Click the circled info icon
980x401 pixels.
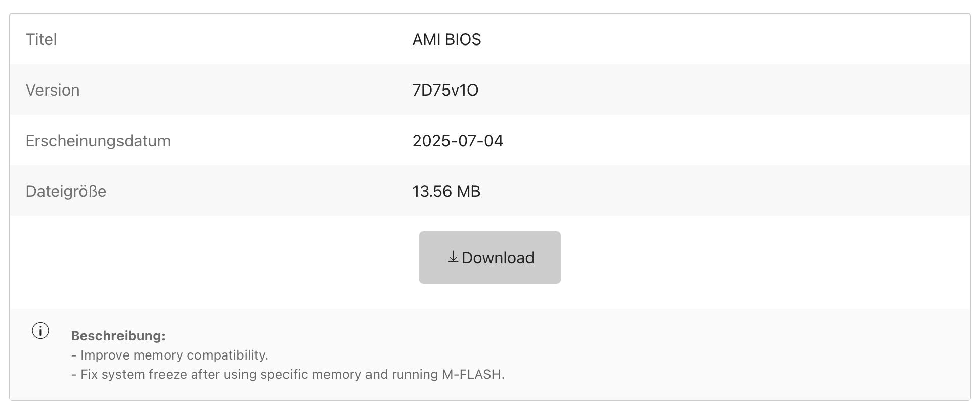pyautogui.click(x=40, y=331)
